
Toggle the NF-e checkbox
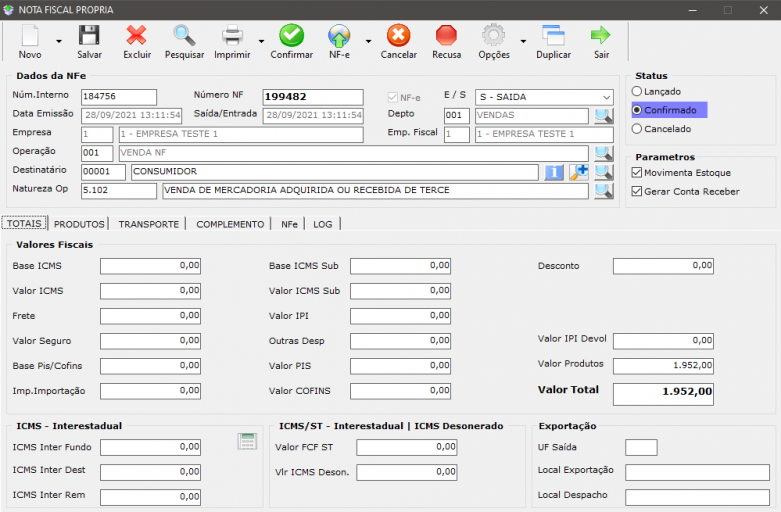point(392,97)
